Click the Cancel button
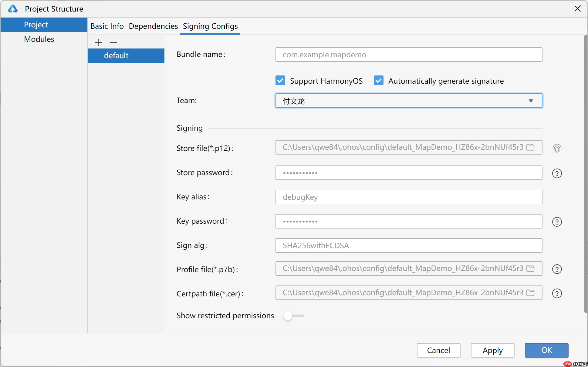This screenshot has width=588, height=367. point(438,350)
